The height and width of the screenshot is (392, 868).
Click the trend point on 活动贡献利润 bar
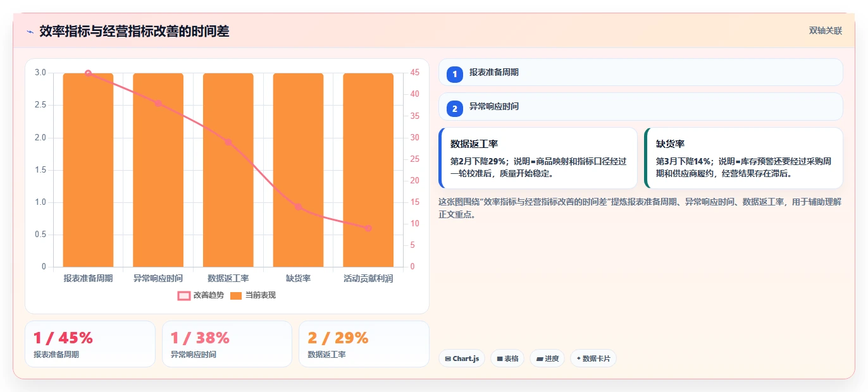tap(368, 228)
